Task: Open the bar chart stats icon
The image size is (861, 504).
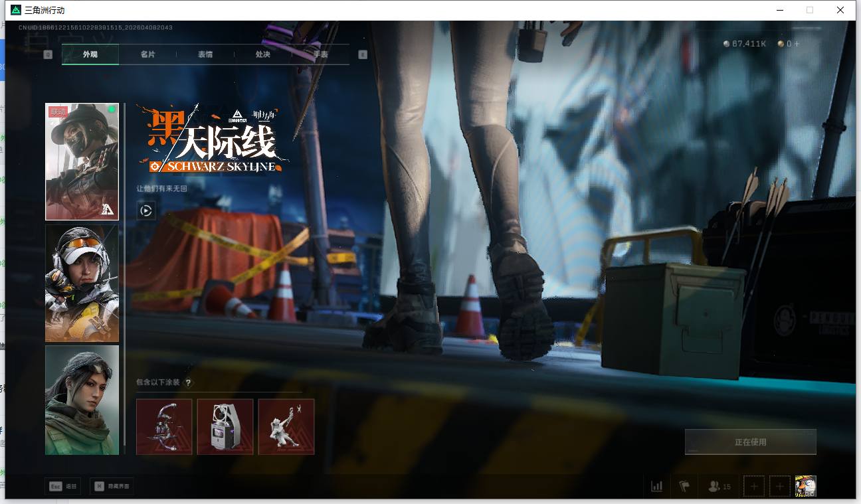Action: click(x=656, y=487)
